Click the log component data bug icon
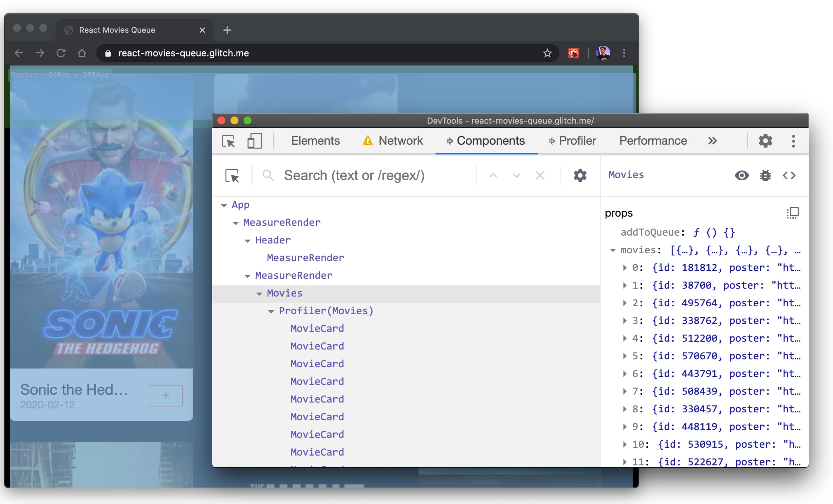 coord(766,175)
